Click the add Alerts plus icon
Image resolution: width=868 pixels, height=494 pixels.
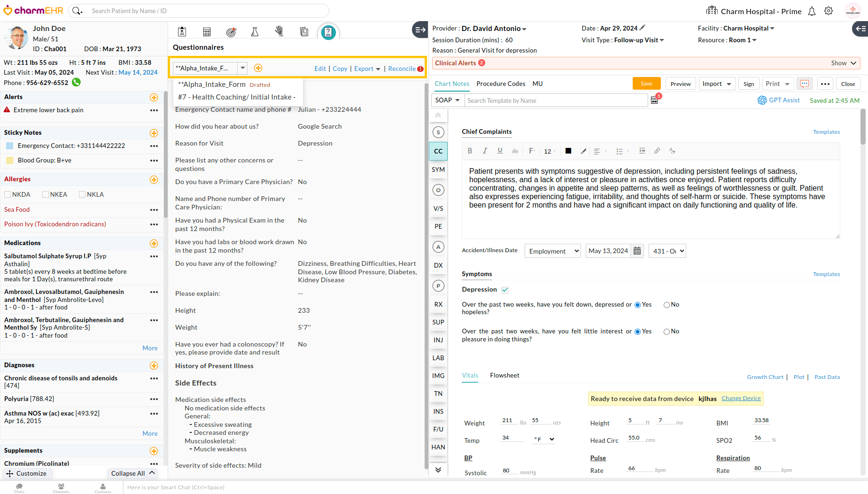(154, 97)
